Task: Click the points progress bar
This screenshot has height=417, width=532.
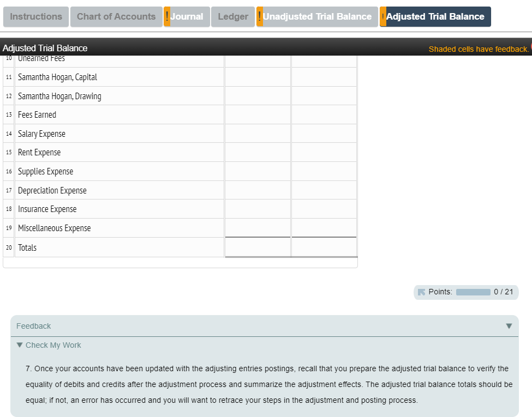Action: pos(473,292)
